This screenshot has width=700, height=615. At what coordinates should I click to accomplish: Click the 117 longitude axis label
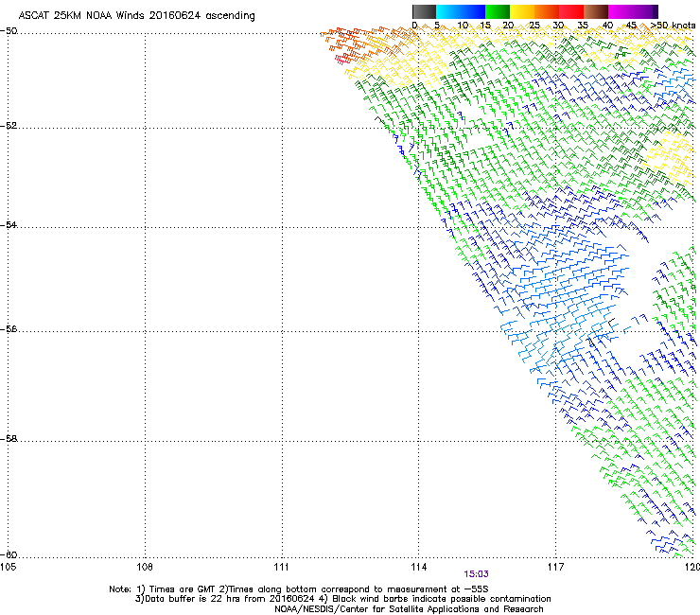point(555,567)
